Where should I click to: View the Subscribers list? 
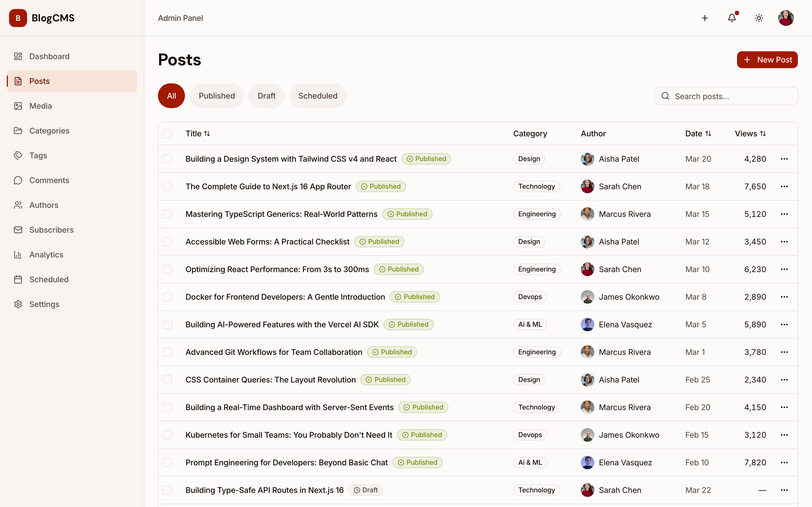pyautogui.click(x=51, y=230)
